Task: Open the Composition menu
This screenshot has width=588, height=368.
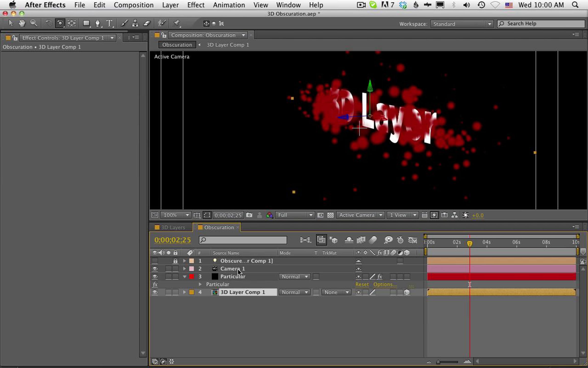Action: click(134, 5)
